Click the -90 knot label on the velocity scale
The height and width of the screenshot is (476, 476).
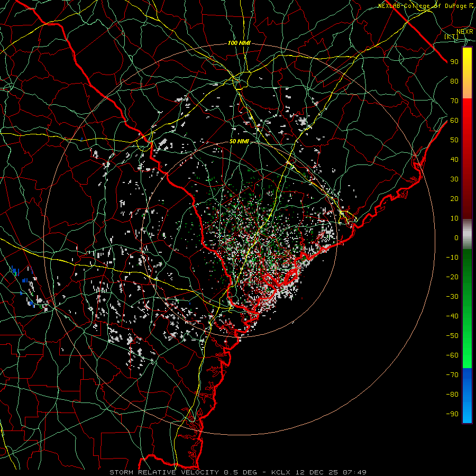coord(452,414)
